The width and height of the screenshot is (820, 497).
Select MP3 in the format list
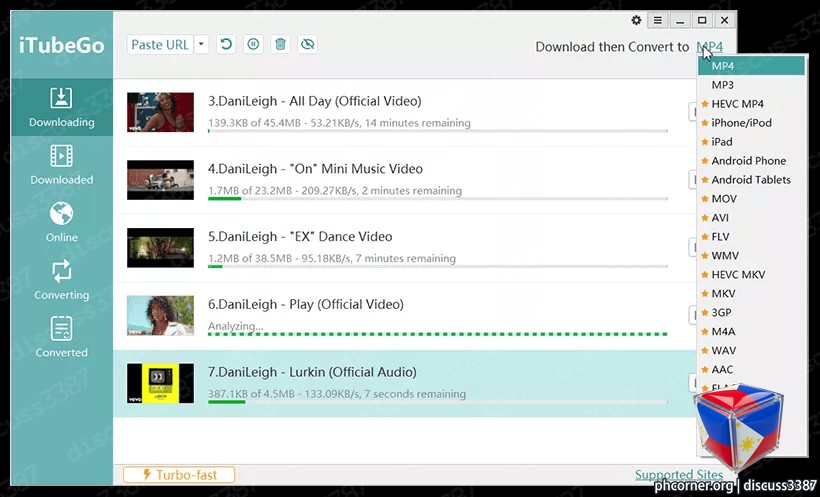click(751, 85)
